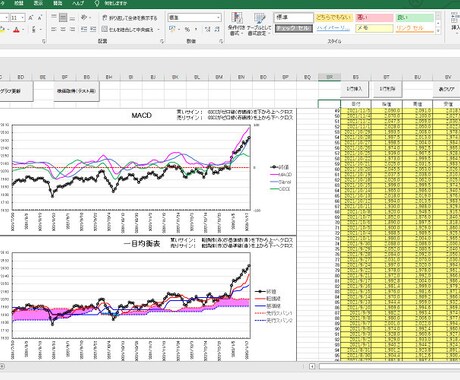Open the font size dropdown
460x380 pixels.
coord(23,18)
